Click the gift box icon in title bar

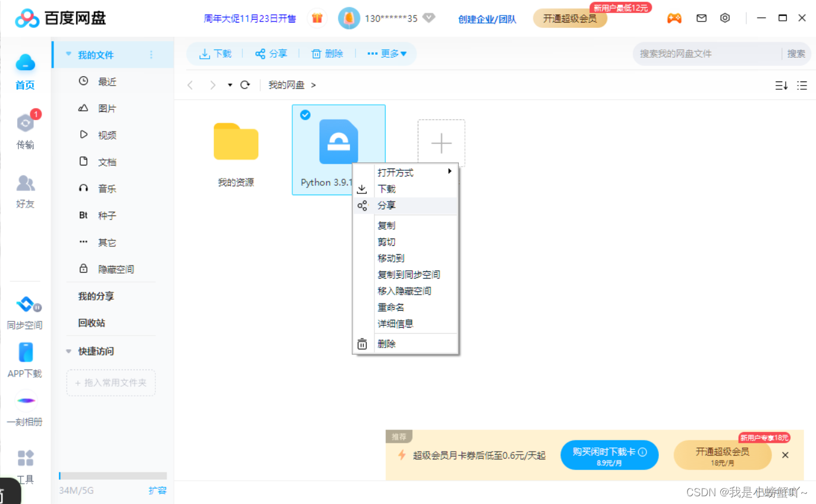point(317,18)
